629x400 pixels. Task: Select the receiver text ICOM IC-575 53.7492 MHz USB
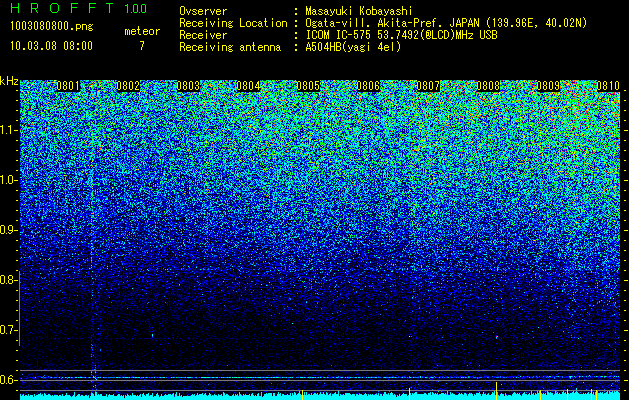tap(401, 35)
